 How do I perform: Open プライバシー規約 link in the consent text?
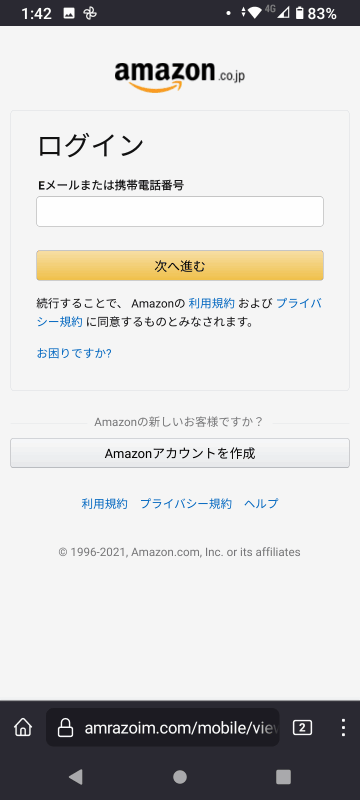pyautogui.click(x=299, y=304)
